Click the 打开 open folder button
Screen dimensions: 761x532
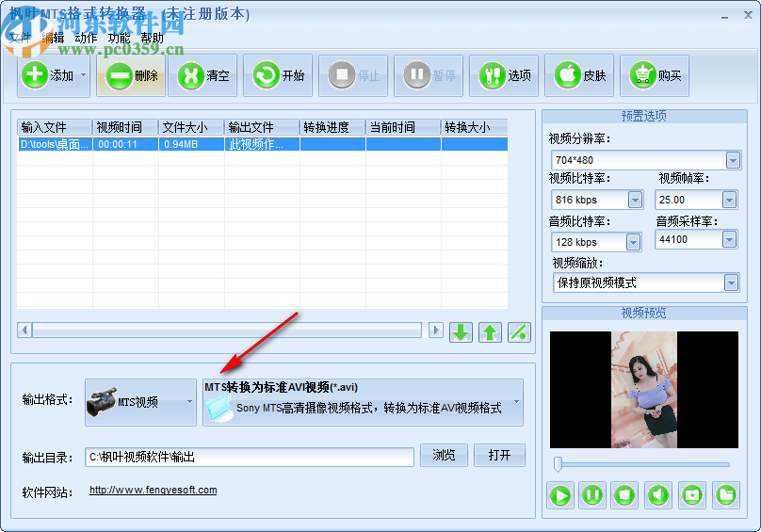coord(499,456)
